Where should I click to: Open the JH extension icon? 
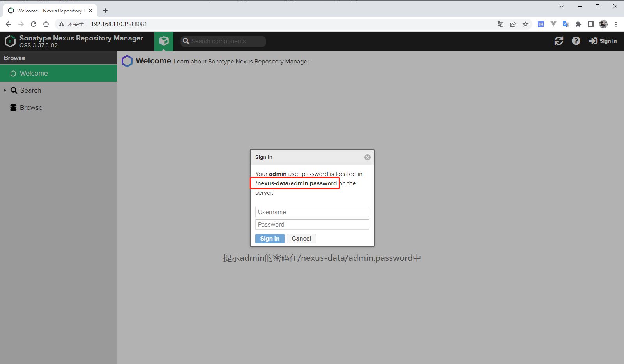[541, 24]
